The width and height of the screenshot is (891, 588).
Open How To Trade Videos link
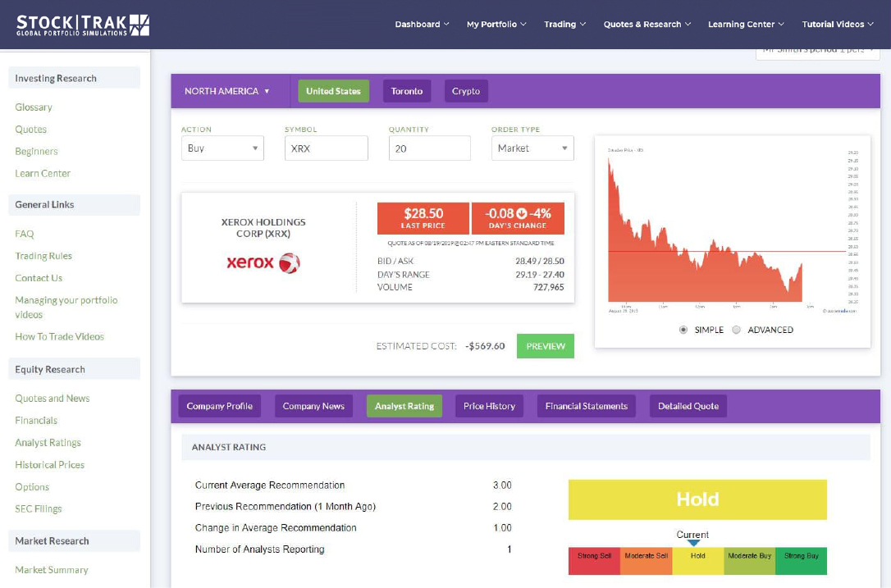[60, 337]
